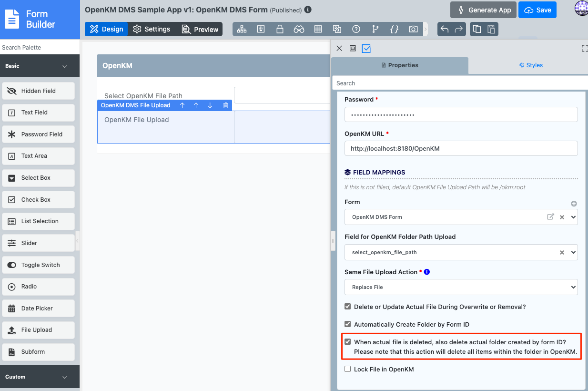Click the hierarchy tree icon in the toolbar

(x=242, y=29)
